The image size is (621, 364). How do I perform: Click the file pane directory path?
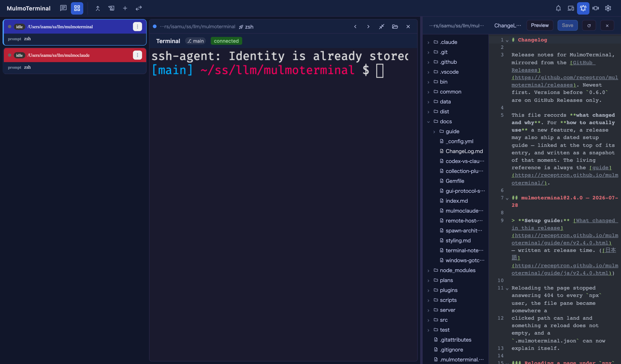tap(457, 26)
